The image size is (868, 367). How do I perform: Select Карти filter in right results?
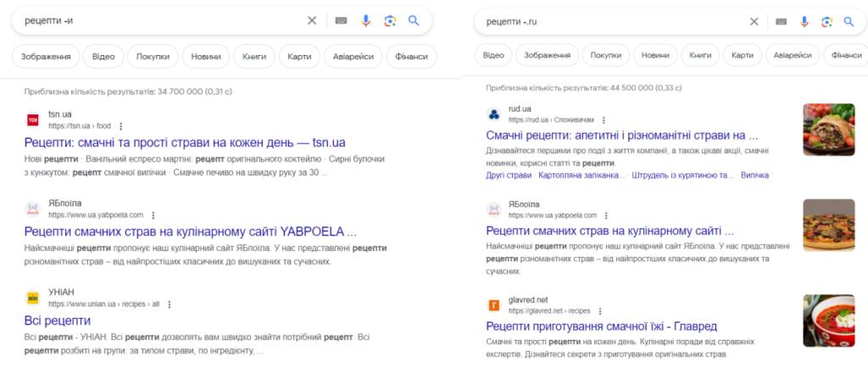[x=743, y=55]
